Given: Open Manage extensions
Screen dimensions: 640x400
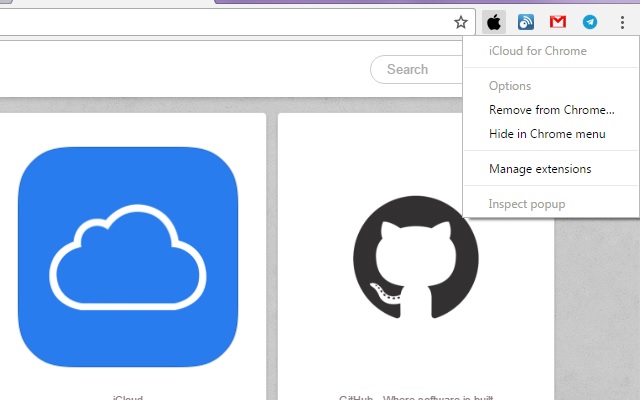Looking at the screenshot, I should coord(551,169).
